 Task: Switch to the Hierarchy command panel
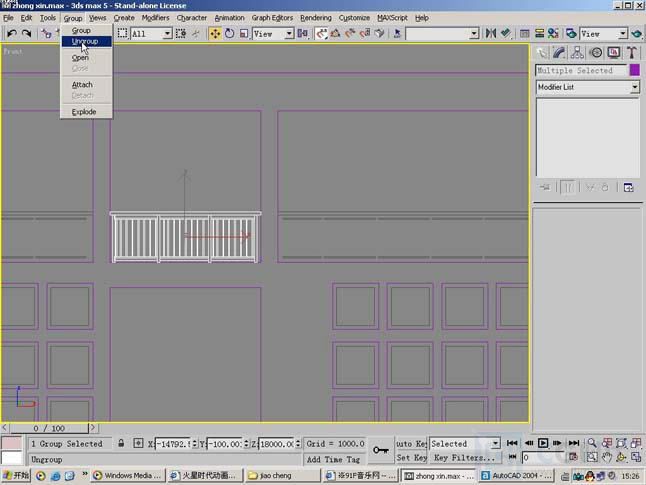point(577,53)
